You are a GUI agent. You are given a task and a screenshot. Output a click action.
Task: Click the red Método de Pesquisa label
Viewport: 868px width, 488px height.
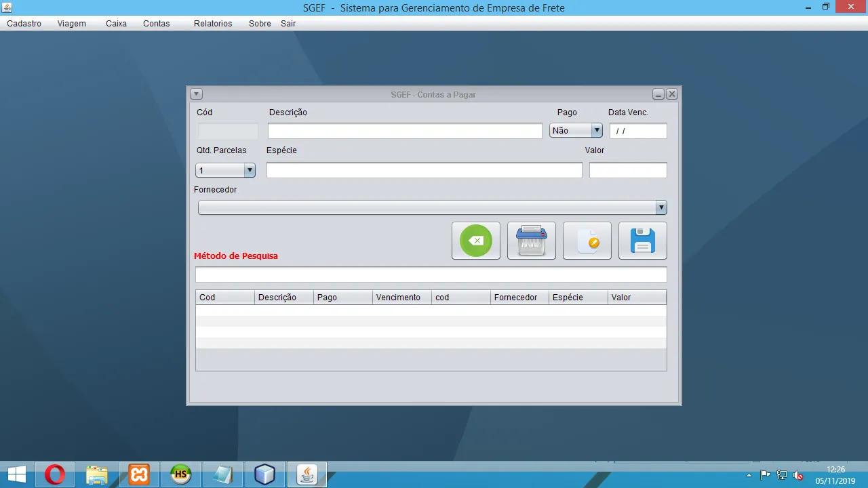[x=236, y=256]
